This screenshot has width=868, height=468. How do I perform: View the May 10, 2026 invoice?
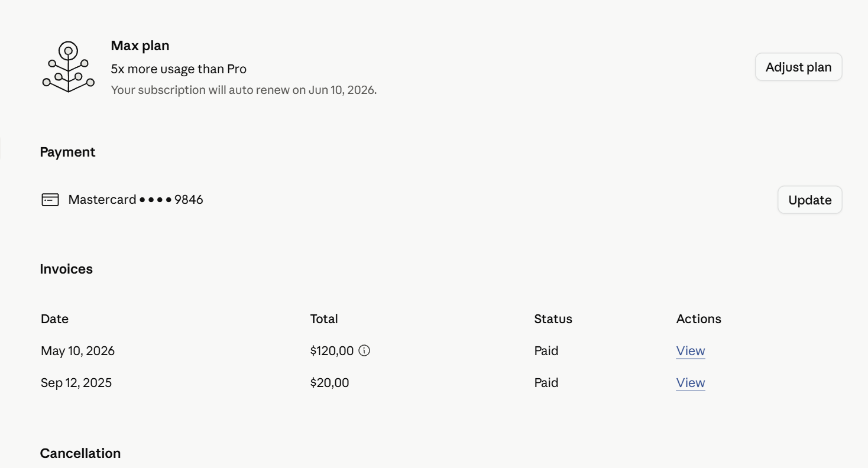(x=691, y=351)
